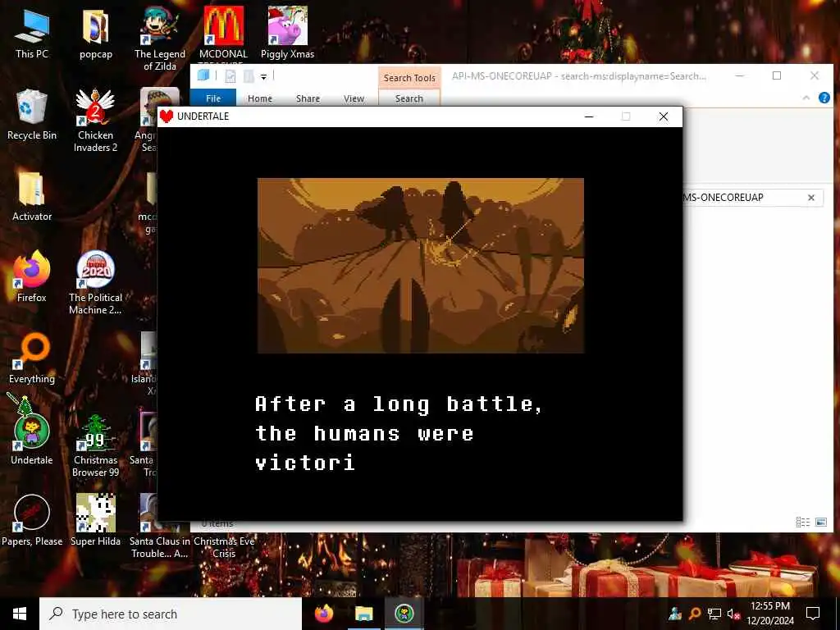Viewport: 840px width, 630px height.
Task: Launch the MCDONAL desktop shortcut
Action: [223, 33]
